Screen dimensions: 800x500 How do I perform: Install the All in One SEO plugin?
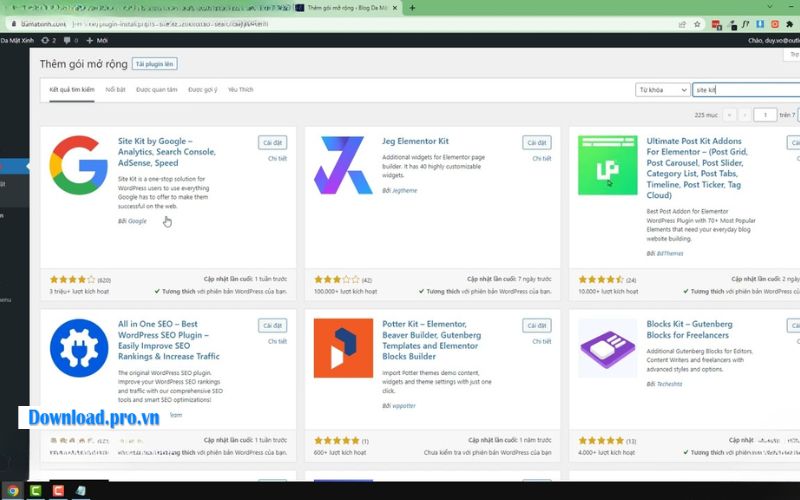(x=272, y=326)
